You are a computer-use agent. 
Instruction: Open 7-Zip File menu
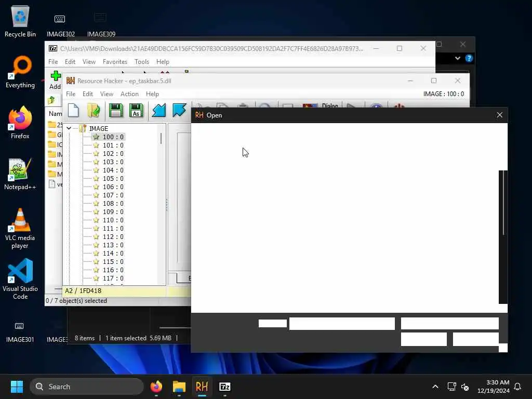click(x=53, y=62)
